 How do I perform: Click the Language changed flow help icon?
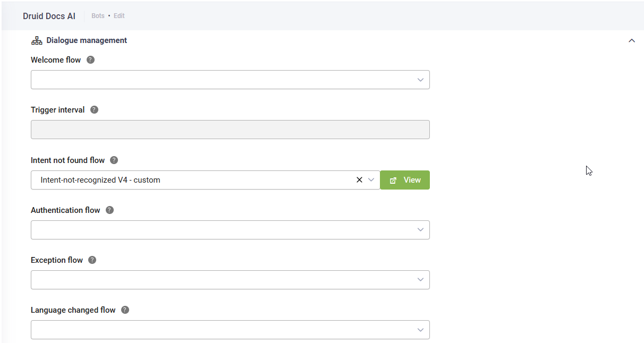(125, 310)
